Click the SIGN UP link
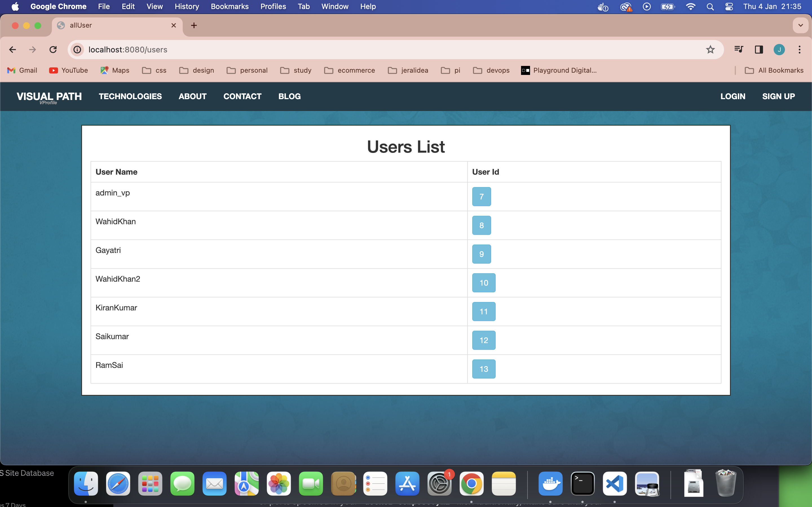This screenshot has width=812, height=507. (778, 97)
